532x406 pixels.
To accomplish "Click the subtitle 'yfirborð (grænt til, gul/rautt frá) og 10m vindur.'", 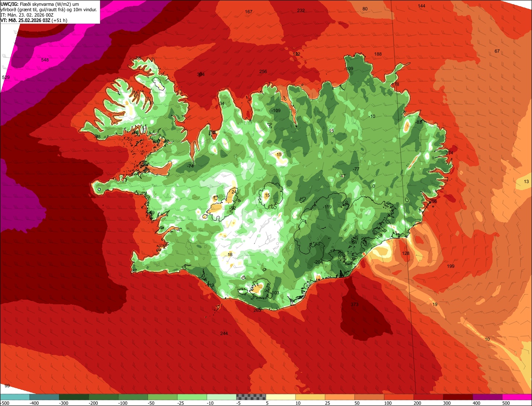I will click(49, 9).
